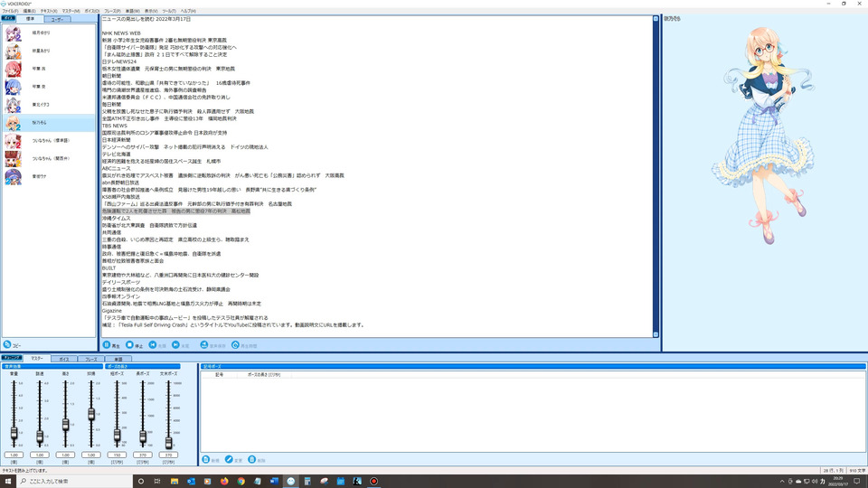868x488 pixels.
Task: Click the コピー (copy) preset icon
Action: click(x=7, y=344)
